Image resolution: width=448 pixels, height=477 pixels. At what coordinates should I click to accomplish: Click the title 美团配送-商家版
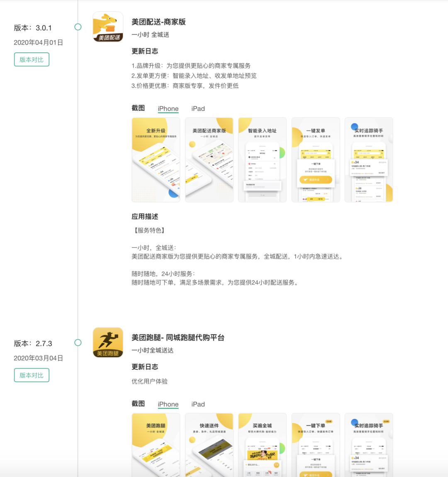pyautogui.click(x=158, y=22)
